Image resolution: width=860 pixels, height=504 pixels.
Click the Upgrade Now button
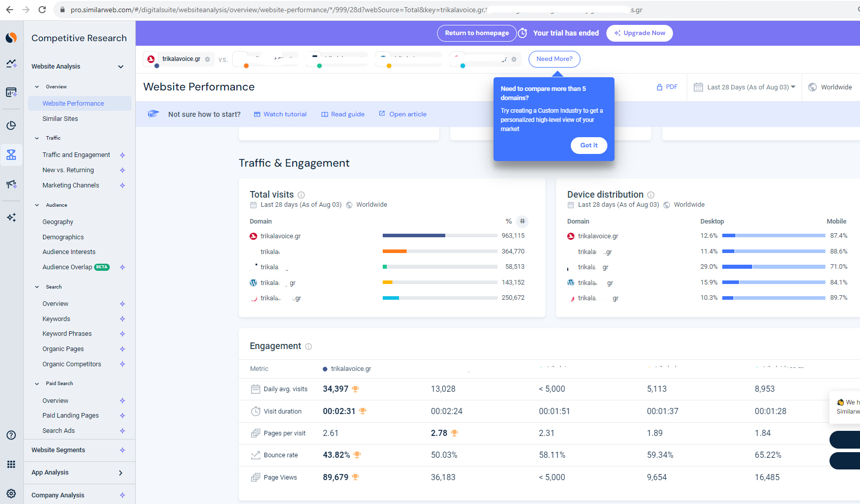(639, 33)
